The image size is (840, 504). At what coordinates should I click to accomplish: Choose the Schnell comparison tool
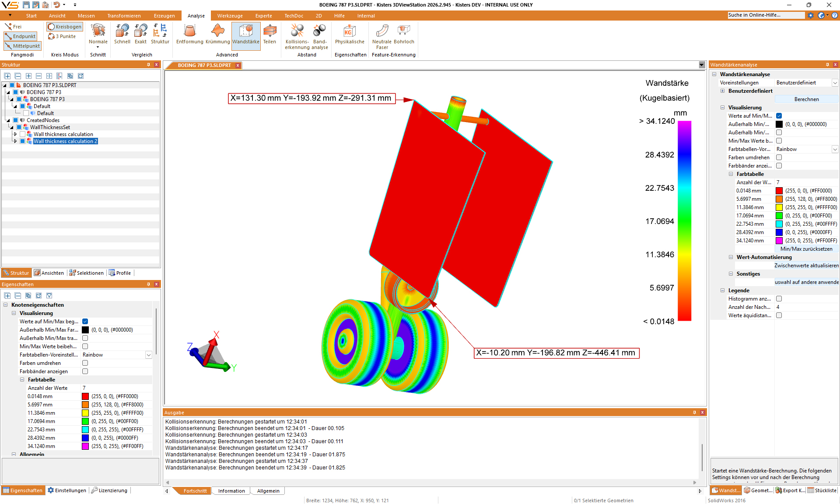tap(122, 34)
